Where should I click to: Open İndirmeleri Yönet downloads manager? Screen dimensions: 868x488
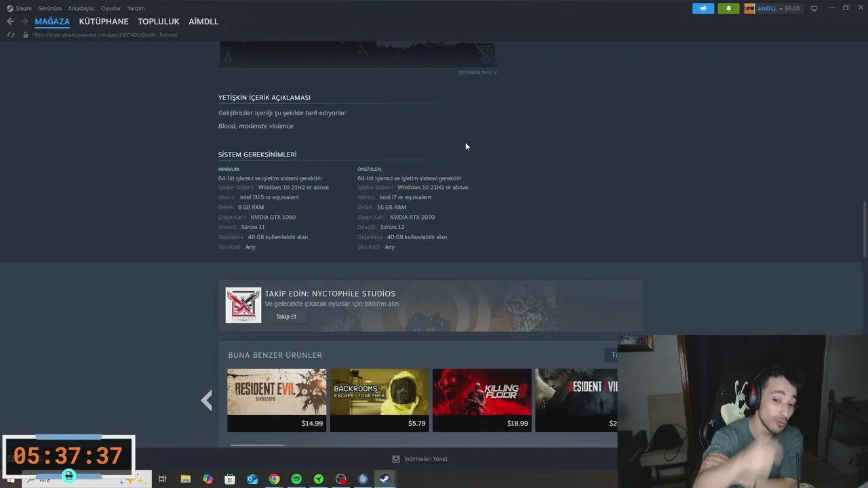(x=426, y=459)
